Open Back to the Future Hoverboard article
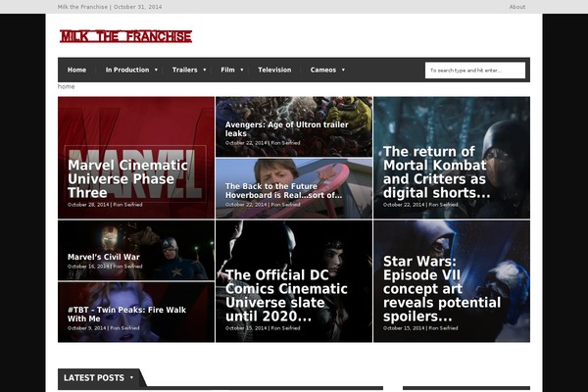 point(283,190)
